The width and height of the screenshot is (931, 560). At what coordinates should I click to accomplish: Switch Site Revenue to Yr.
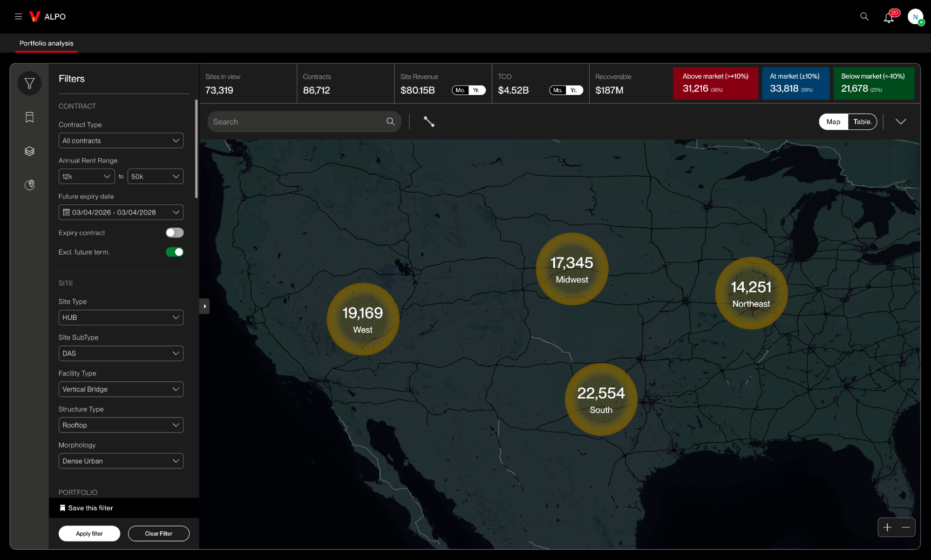(x=476, y=90)
